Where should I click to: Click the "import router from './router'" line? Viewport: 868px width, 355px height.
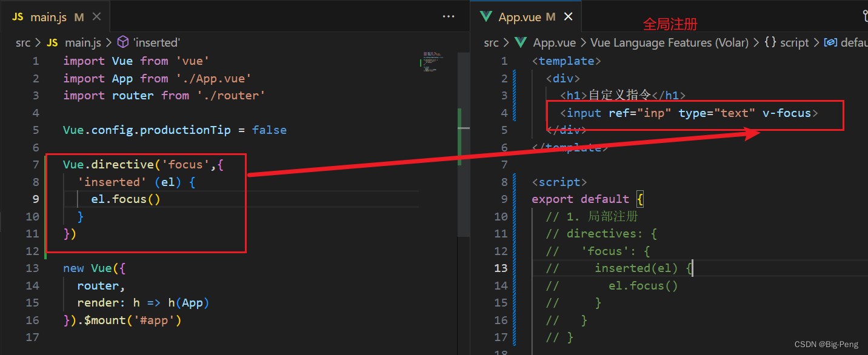point(164,95)
